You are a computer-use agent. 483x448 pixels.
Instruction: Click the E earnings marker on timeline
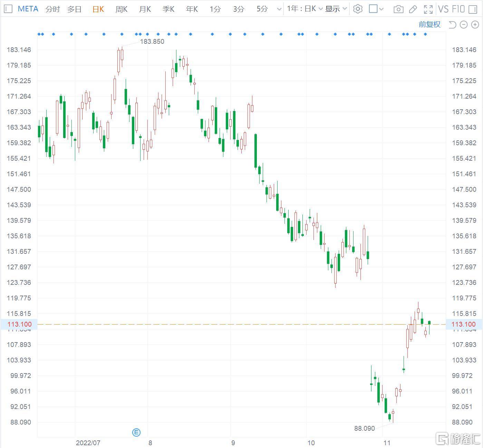[x=136, y=432]
